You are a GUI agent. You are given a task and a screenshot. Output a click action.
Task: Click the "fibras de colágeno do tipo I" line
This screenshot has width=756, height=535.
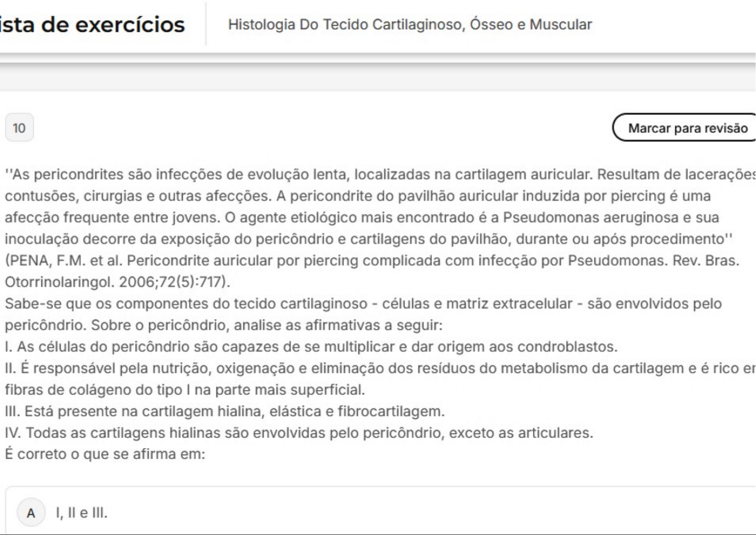185,390
